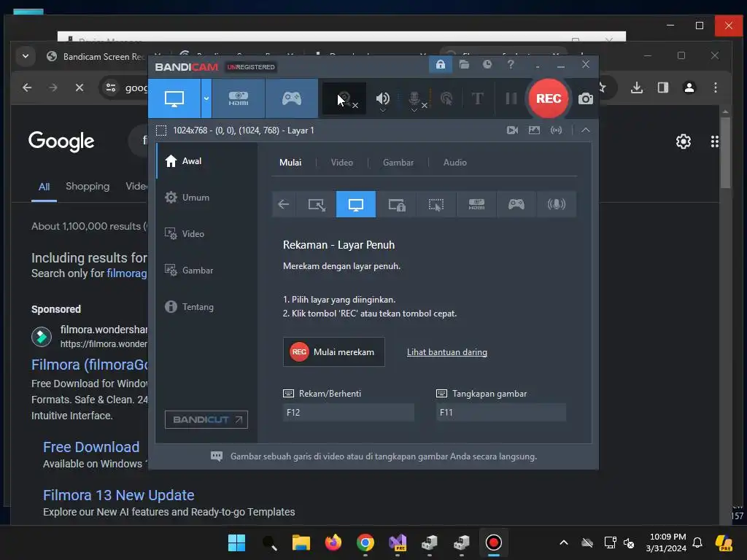
Task: Open Video settings in sidebar
Action: pyautogui.click(x=206, y=234)
